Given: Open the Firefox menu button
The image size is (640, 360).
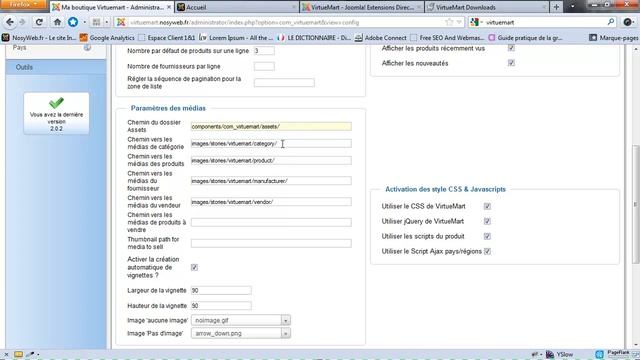Looking at the screenshot, I should point(23,5).
